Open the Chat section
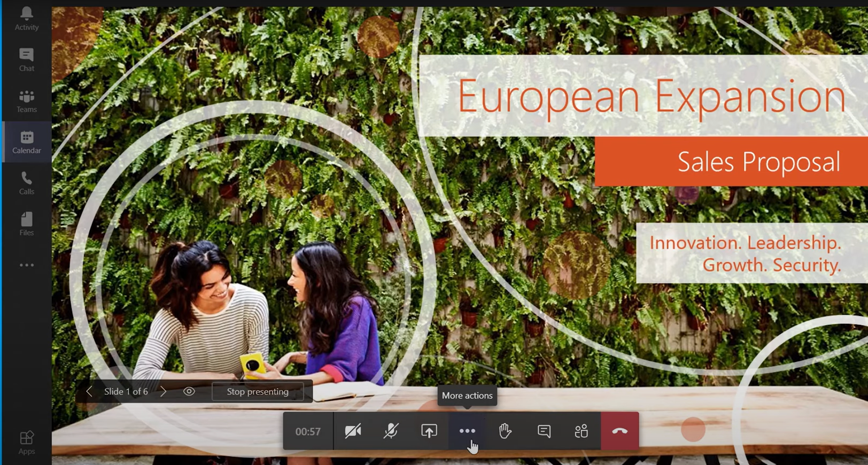 pyautogui.click(x=26, y=59)
